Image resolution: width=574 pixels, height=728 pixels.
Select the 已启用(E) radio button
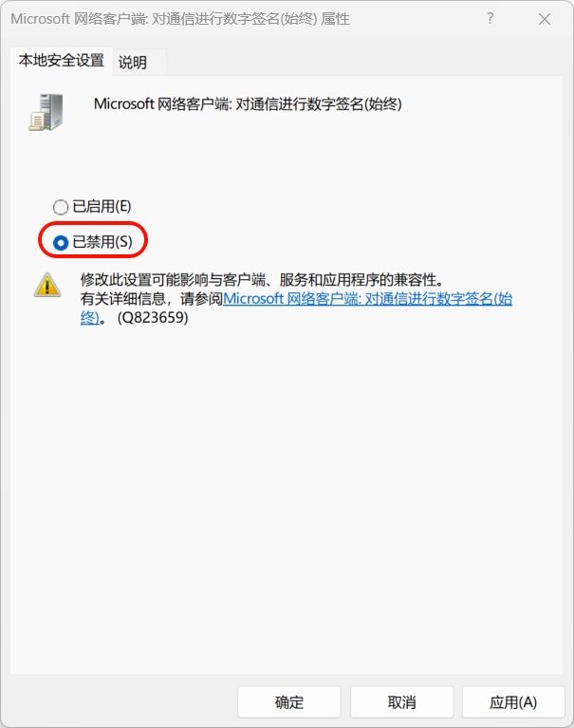[61, 207]
